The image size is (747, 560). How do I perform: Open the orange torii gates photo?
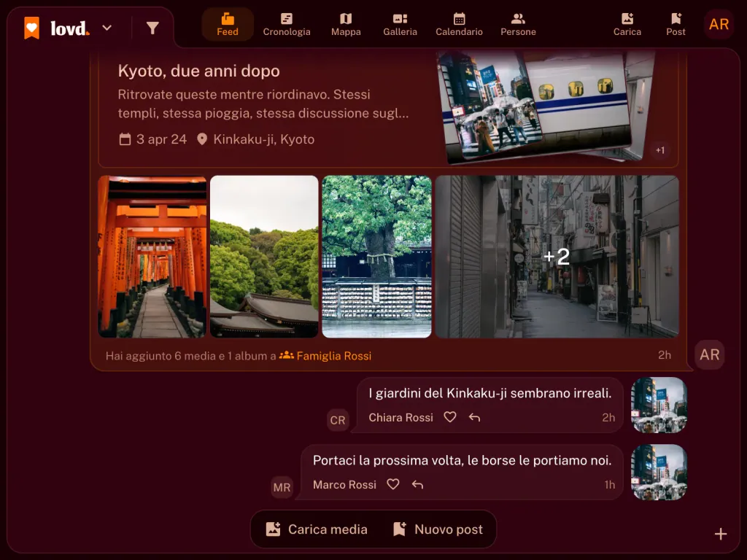(x=152, y=257)
